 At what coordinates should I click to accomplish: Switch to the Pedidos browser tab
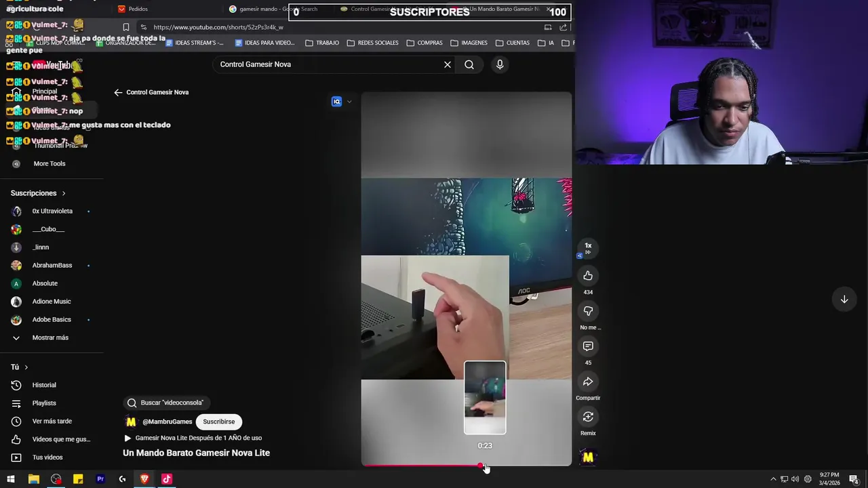(x=138, y=9)
